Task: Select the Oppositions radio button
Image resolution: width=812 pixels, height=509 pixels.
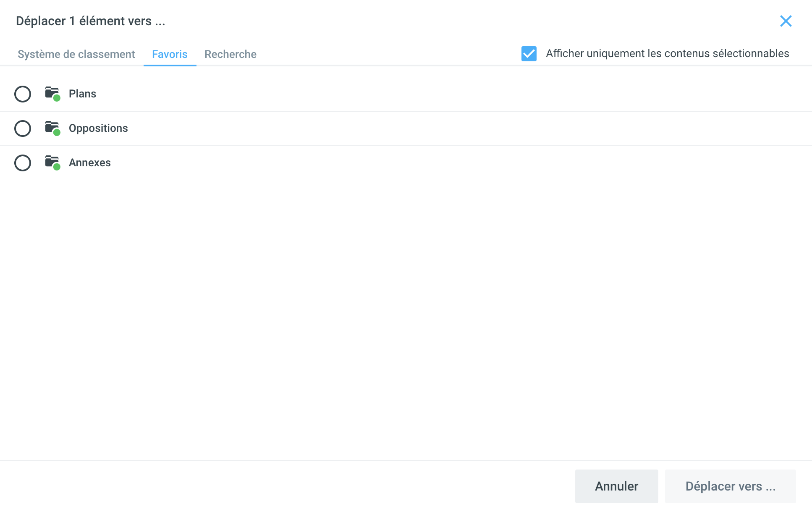Action: 23,129
